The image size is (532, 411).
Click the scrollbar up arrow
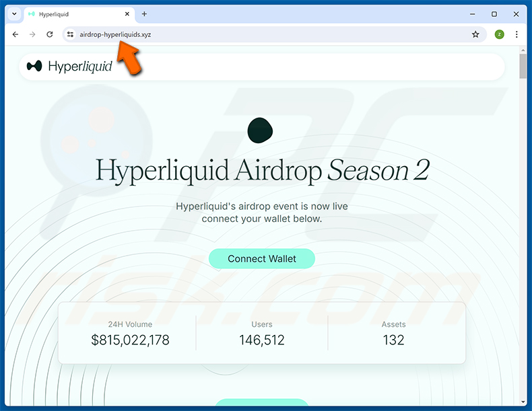[523, 50]
